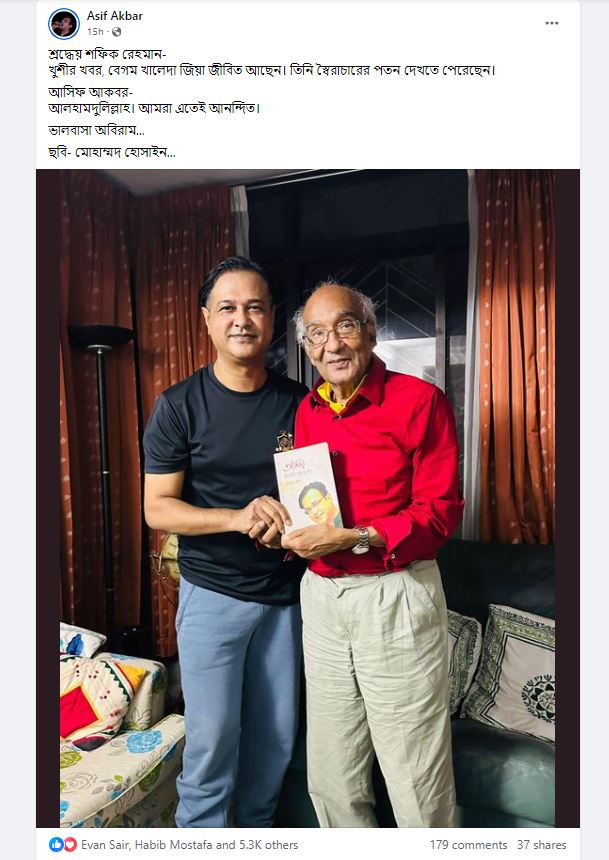Screen dimensions: 609x860
Task: Open the post's 15h timestamp
Action: 95,32
